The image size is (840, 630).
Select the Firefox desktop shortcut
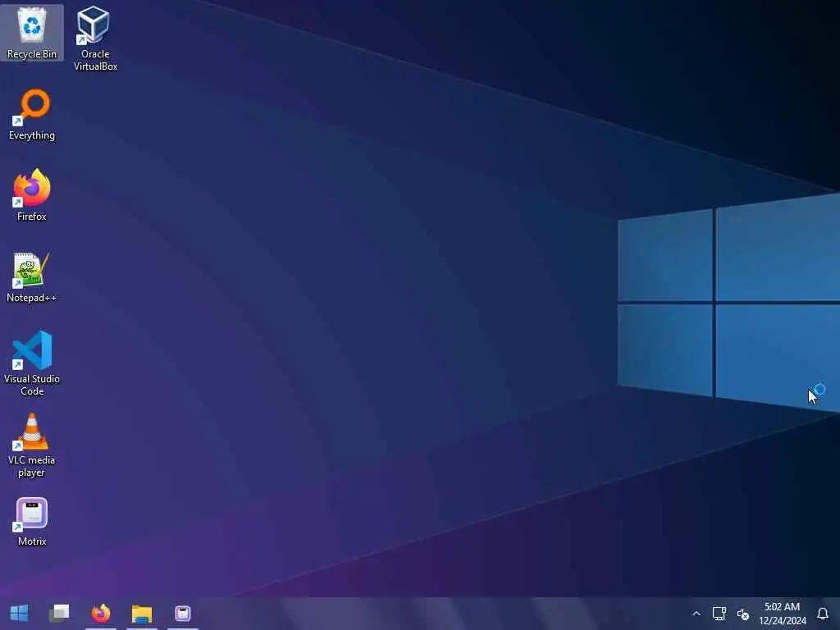[32, 195]
